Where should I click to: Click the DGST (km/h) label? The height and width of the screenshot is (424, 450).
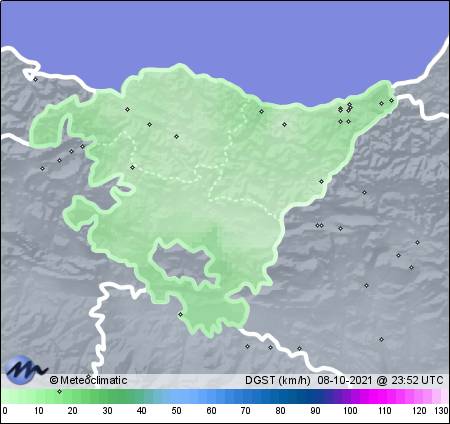[278, 380]
